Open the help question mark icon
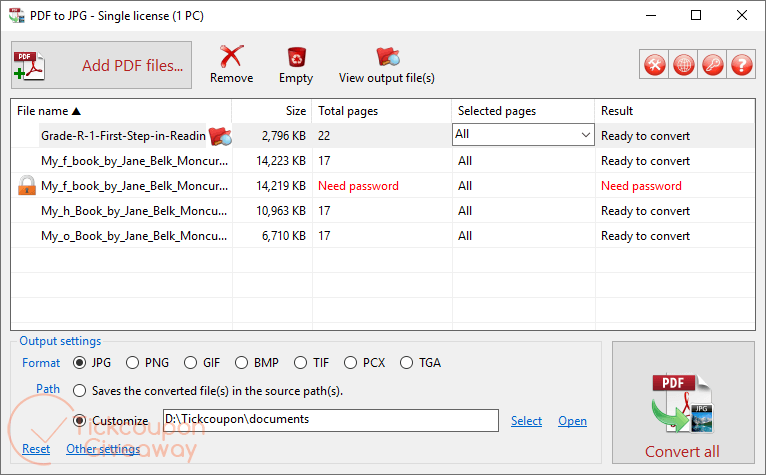Image resolution: width=766 pixels, height=475 pixels. coord(741,65)
